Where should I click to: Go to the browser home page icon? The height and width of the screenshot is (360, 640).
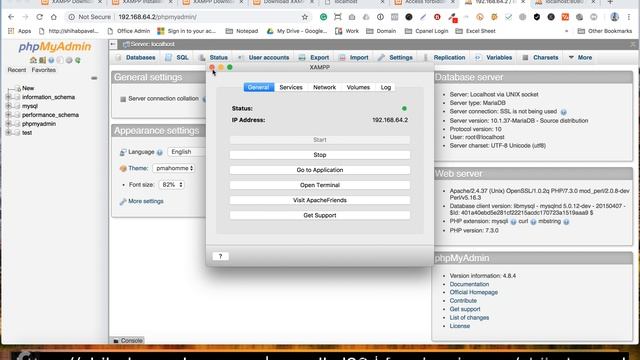53,17
